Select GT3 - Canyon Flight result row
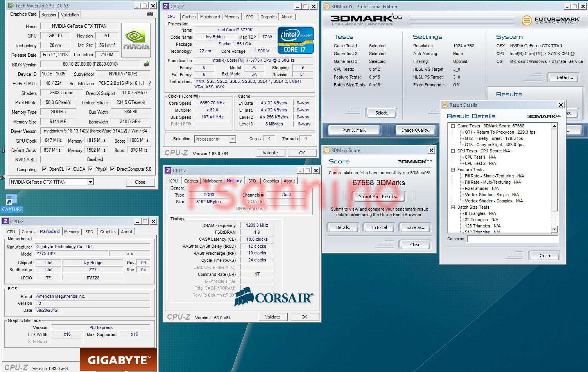The image size is (588, 372). coord(494,145)
